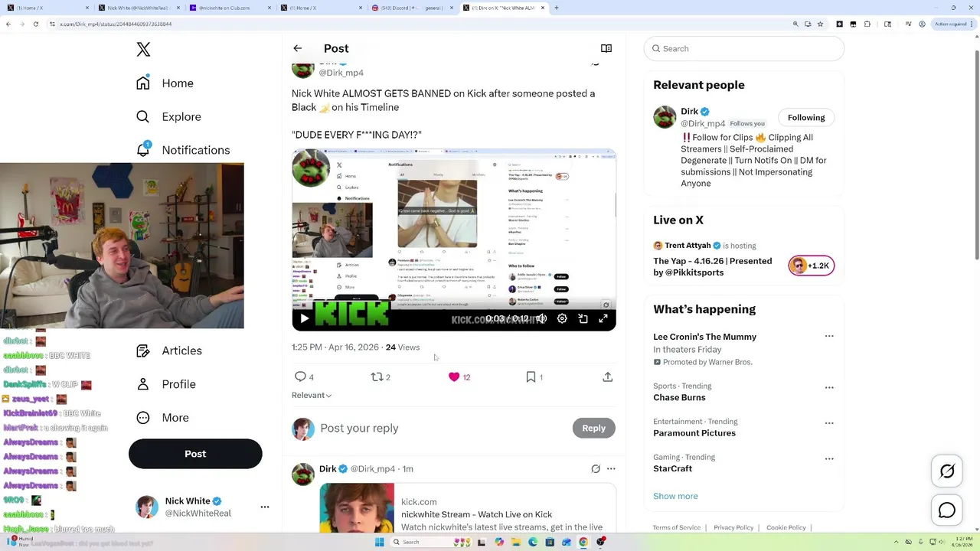This screenshot has height=551, width=980.
Task: Toggle the bookmark with count 1
Action: [x=534, y=377]
